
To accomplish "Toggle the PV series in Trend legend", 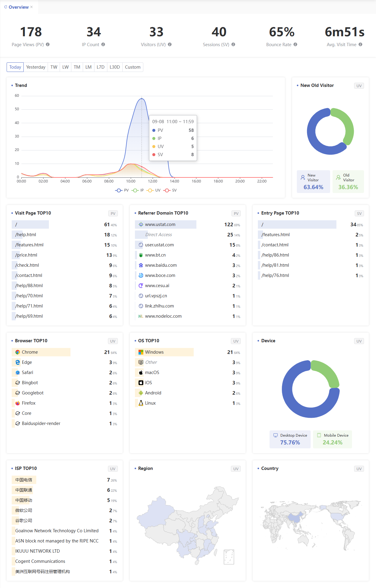I will click(122, 190).
